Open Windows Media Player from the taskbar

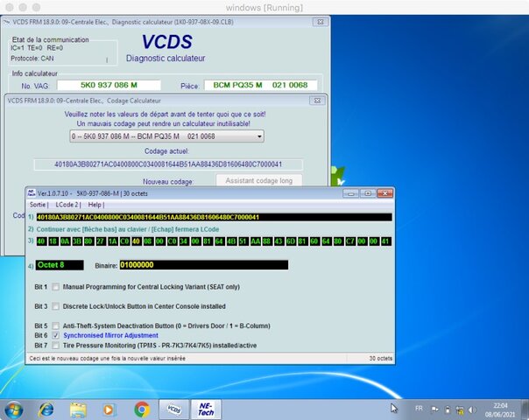click(108, 409)
